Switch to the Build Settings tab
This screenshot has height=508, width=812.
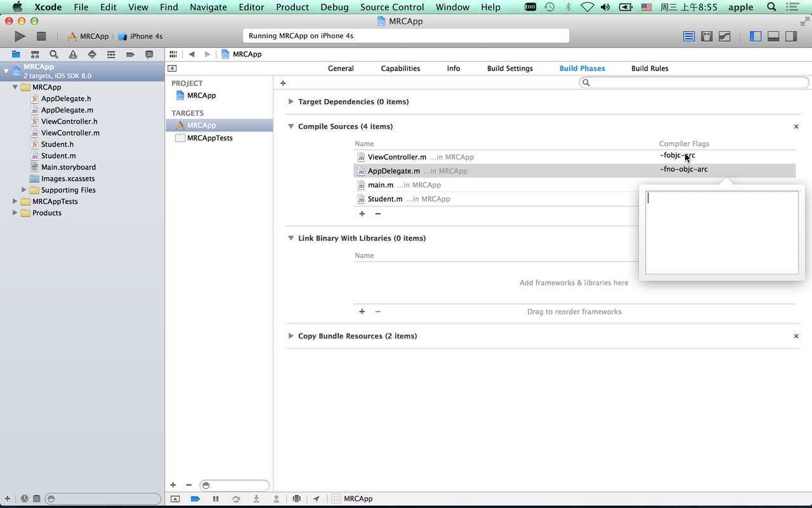click(x=510, y=69)
